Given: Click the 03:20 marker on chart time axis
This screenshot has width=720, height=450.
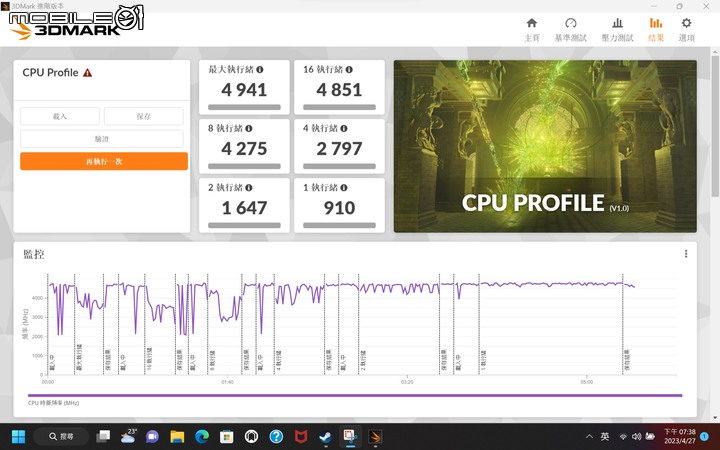Looking at the screenshot, I should pos(407,382).
